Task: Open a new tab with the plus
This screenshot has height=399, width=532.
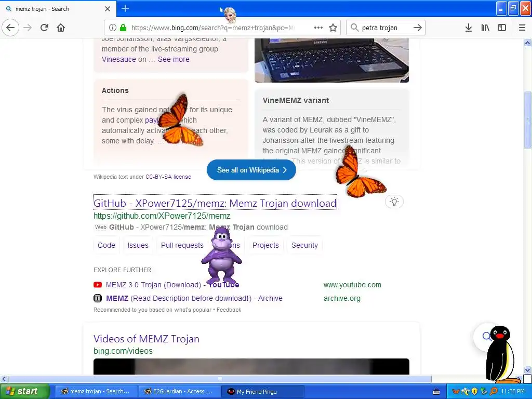Action: [x=125, y=8]
